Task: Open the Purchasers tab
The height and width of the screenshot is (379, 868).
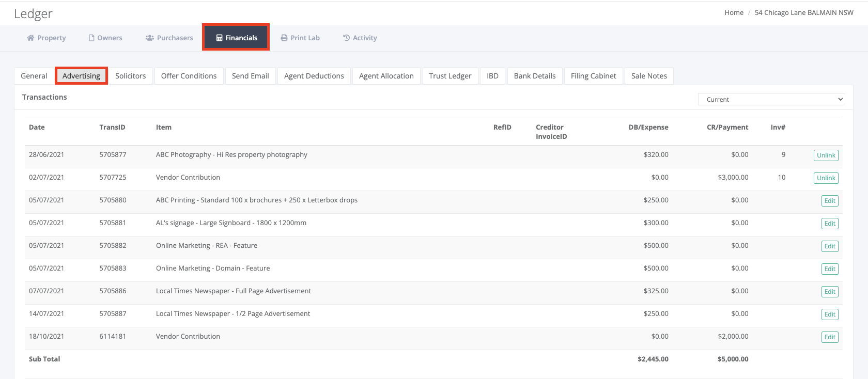Action: tap(169, 38)
